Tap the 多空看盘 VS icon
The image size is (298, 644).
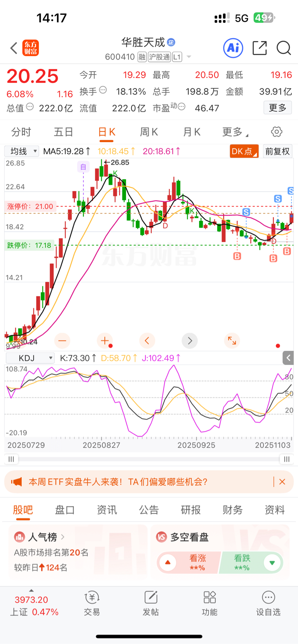(x=161, y=537)
